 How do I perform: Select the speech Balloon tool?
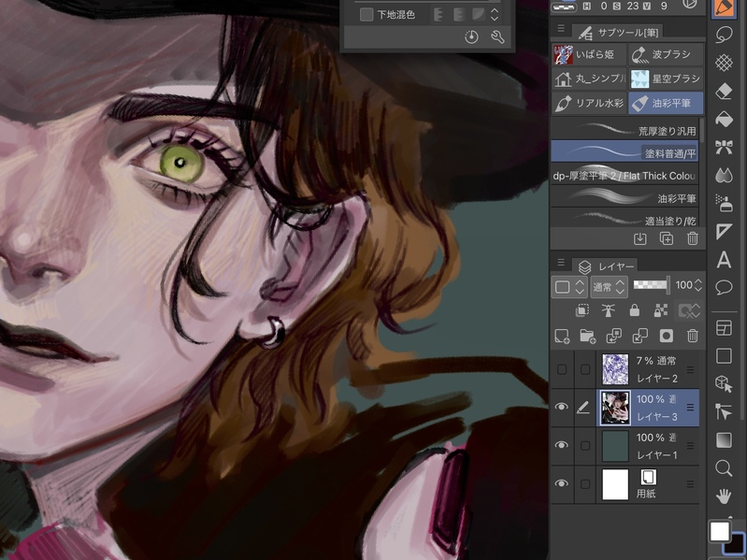[x=724, y=288]
